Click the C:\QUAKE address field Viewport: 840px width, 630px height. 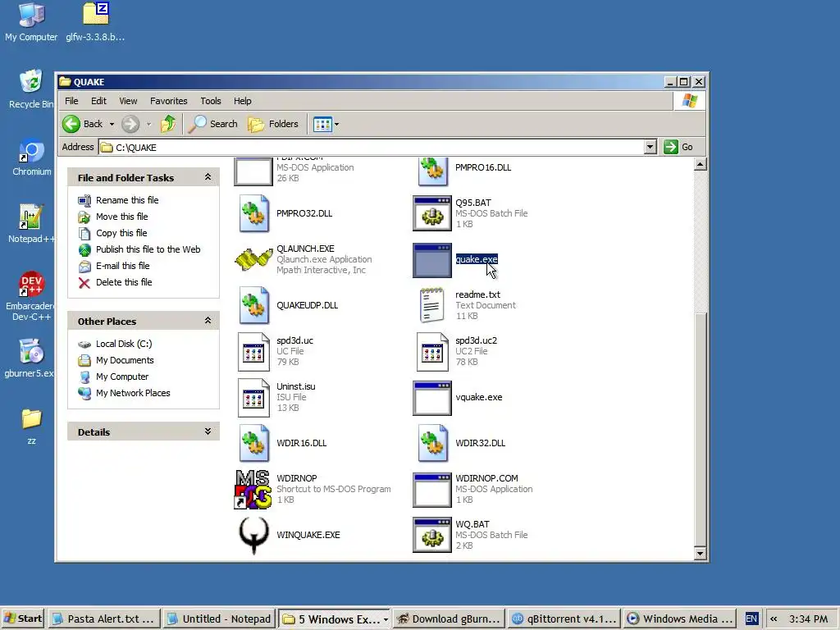pyautogui.click(x=372, y=147)
